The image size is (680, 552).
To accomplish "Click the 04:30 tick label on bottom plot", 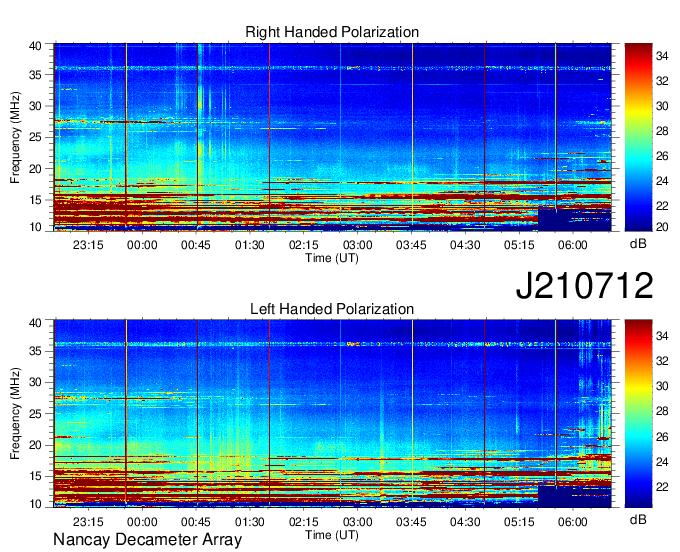I will click(x=465, y=522).
